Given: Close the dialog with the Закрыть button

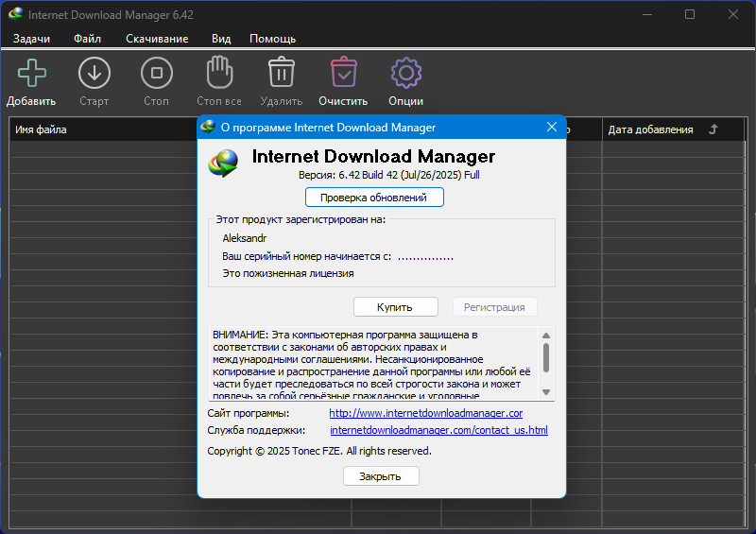Looking at the screenshot, I should pyautogui.click(x=381, y=476).
